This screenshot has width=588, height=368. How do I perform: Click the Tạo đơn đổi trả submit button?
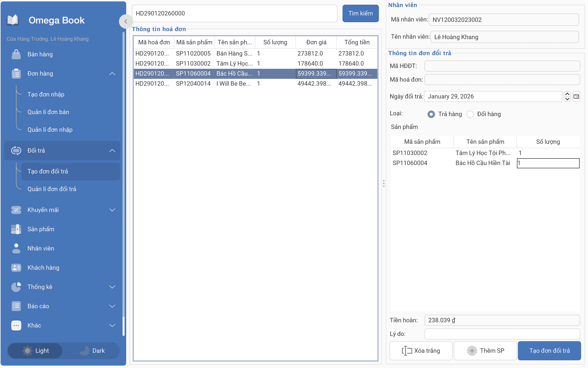point(549,351)
